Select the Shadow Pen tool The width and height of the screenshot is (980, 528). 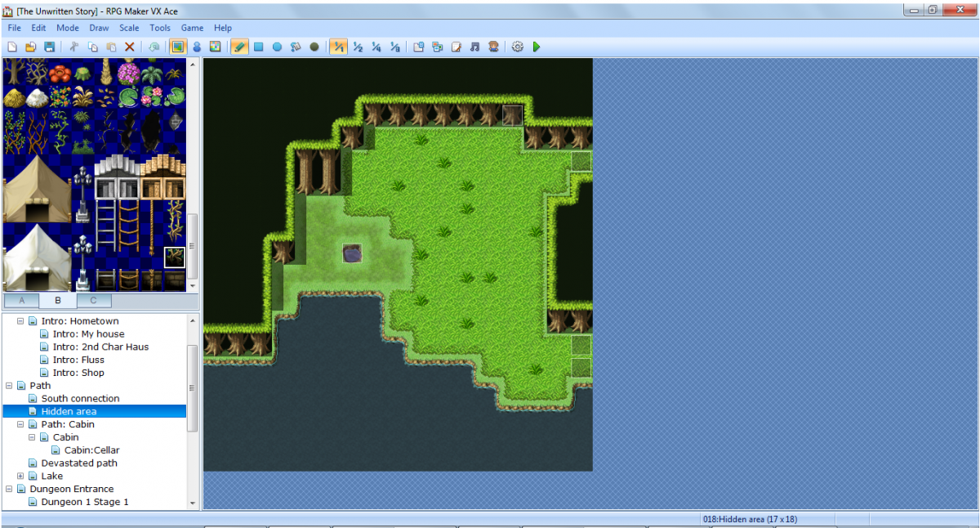tap(314, 47)
